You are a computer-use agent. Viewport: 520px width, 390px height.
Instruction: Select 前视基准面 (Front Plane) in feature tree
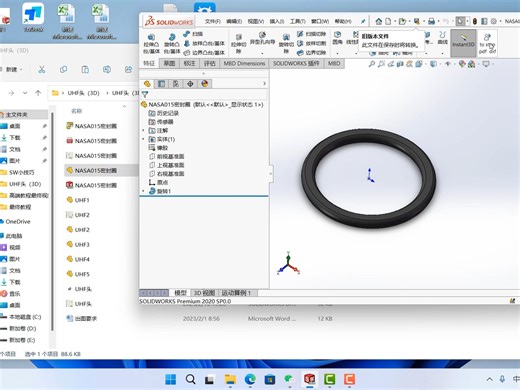pyautogui.click(x=166, y=156)
